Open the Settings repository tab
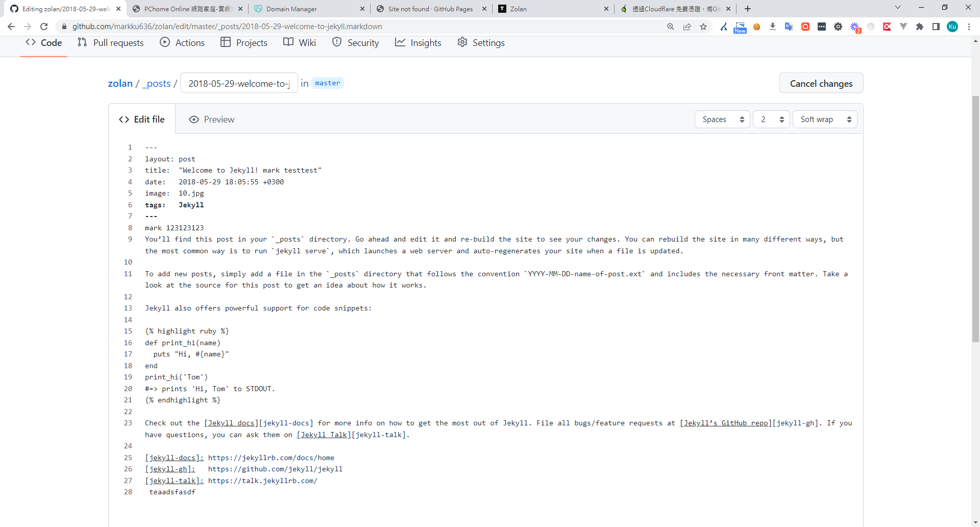The image size is (980, 527). click(x=481, y=43)
